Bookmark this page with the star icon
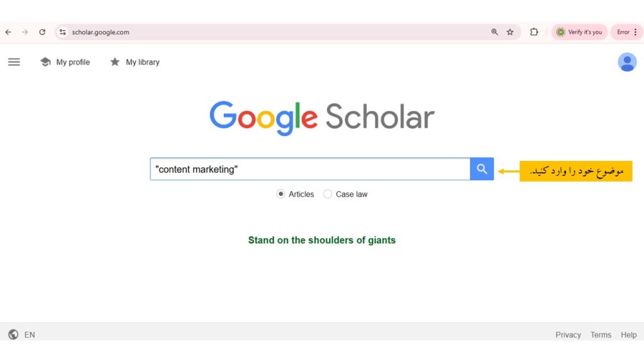Viewport: 644px width, 362px height. [510, 32]
